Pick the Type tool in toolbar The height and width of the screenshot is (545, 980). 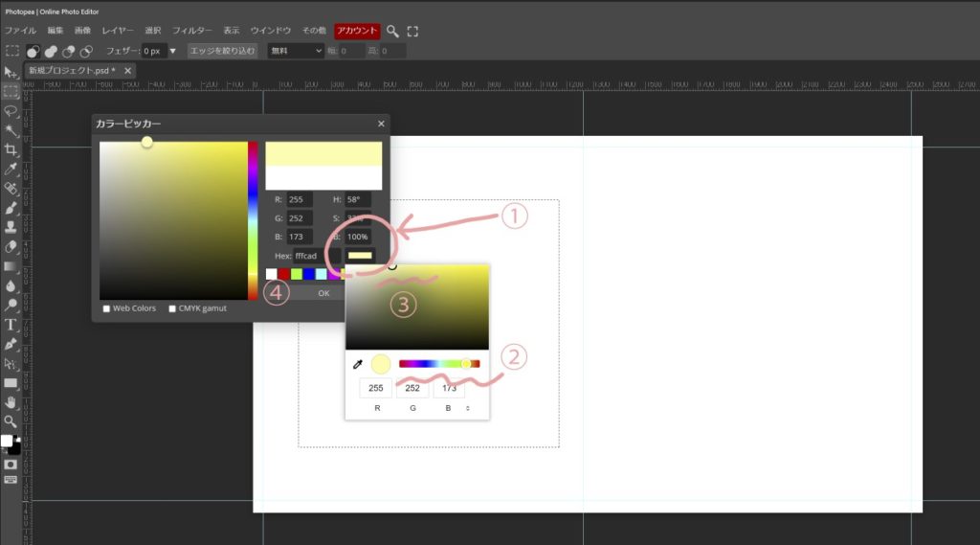click(11, 325)
